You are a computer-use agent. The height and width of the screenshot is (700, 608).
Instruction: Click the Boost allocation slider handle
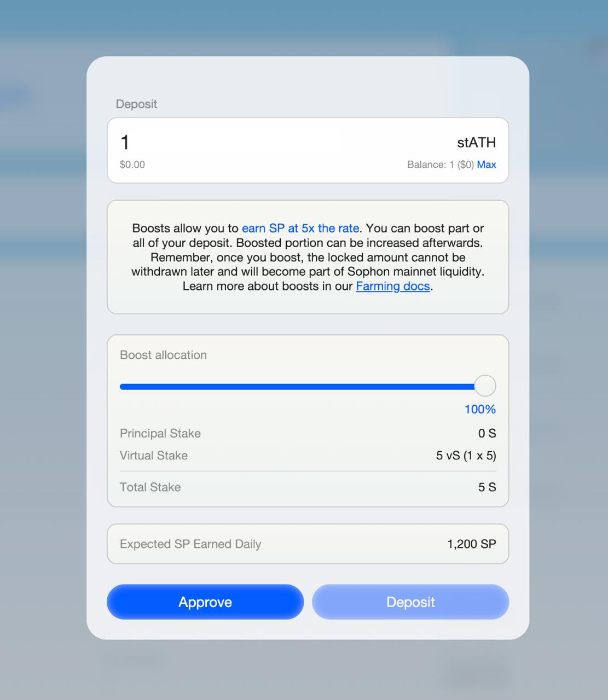(x=485, y=386)
